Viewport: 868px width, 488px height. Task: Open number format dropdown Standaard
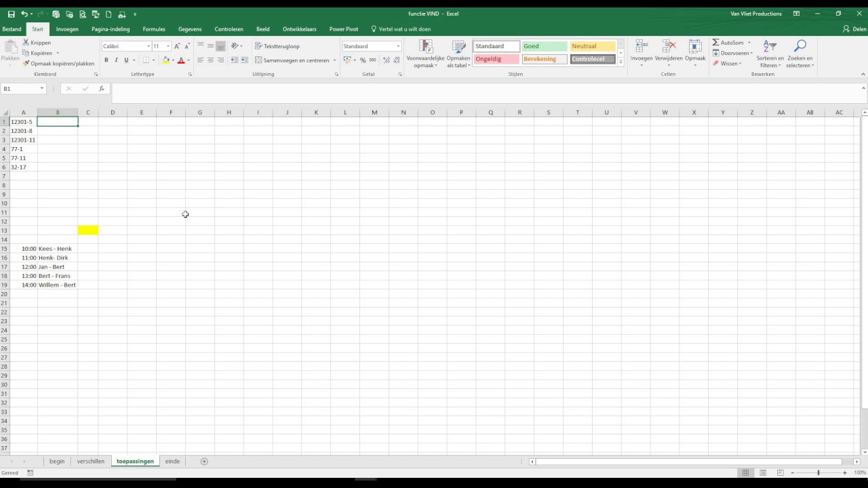tap(398, 46)
